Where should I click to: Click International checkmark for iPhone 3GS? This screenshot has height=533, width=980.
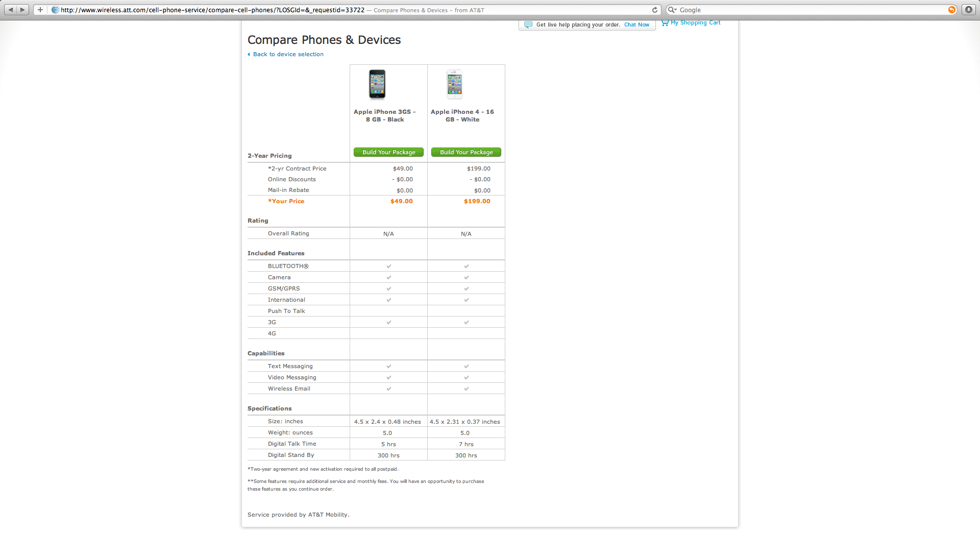389,300
